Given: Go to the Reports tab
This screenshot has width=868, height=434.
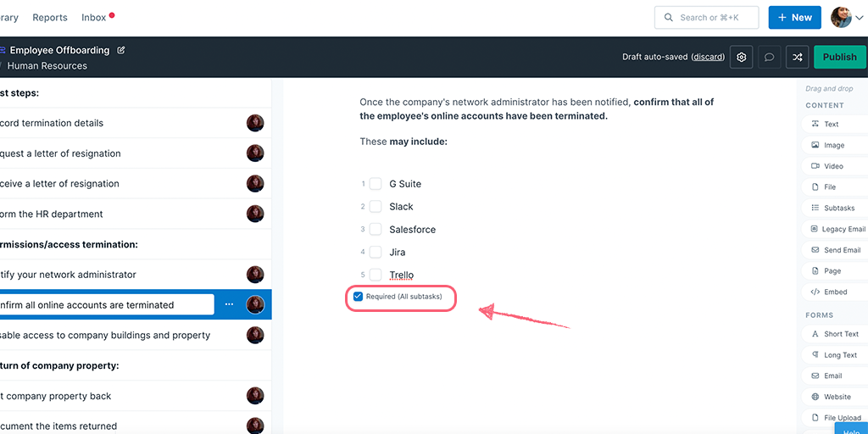Looking at the screenshot, I should coord(50,18).
